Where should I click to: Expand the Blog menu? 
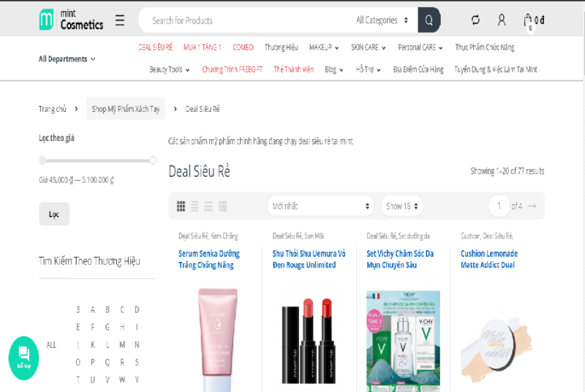pyautogui.click(x=334, y=69)
